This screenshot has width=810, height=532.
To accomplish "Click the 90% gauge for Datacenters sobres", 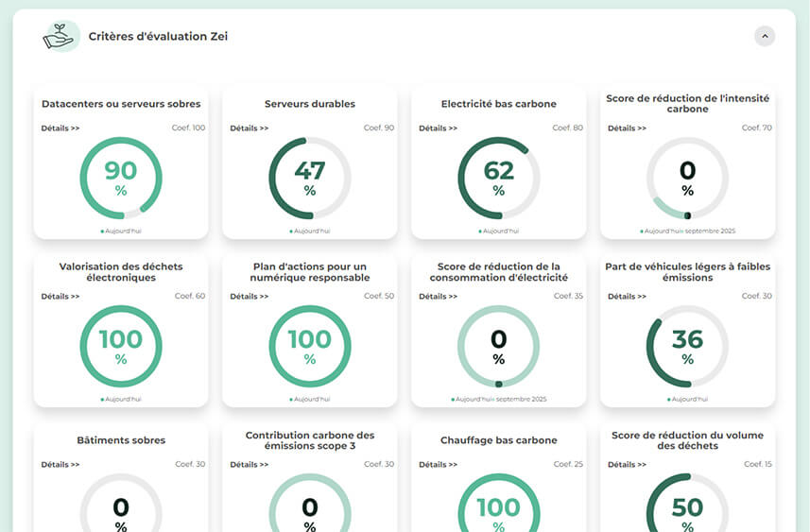I will pos(121,178).
